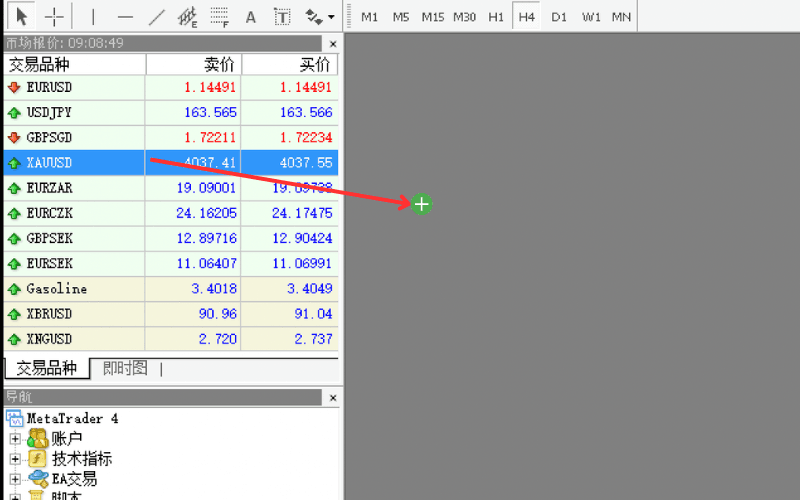Switch to W1 timeframe
Screen dimensions: 800x500
tap(591, 17)
